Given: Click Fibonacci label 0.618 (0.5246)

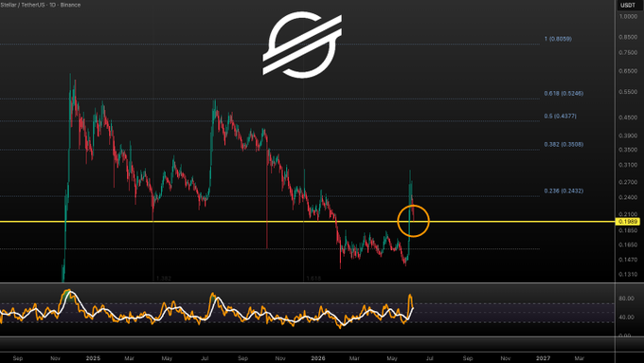Looking at the screenshot, I should click(563, 93).
